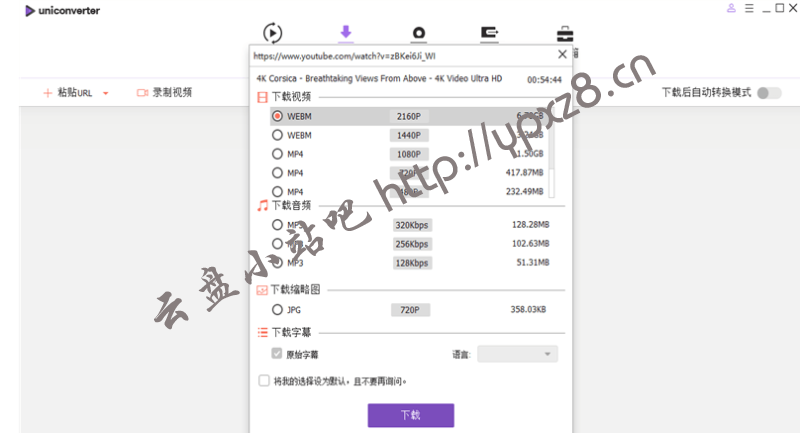The width and height of the screenshot is (800, 433).
Task: Click the 下载字幕 section heading
Action: coord(291,333)
